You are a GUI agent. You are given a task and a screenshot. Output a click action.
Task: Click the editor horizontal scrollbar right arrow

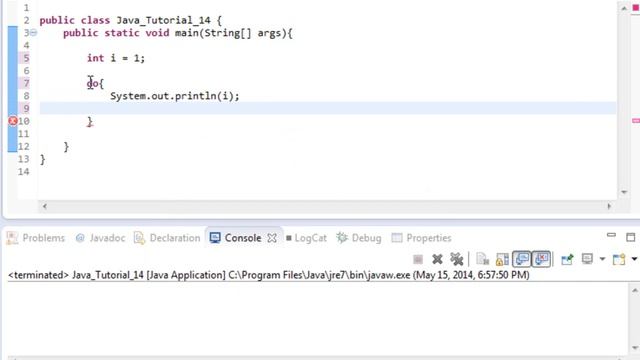609,207
